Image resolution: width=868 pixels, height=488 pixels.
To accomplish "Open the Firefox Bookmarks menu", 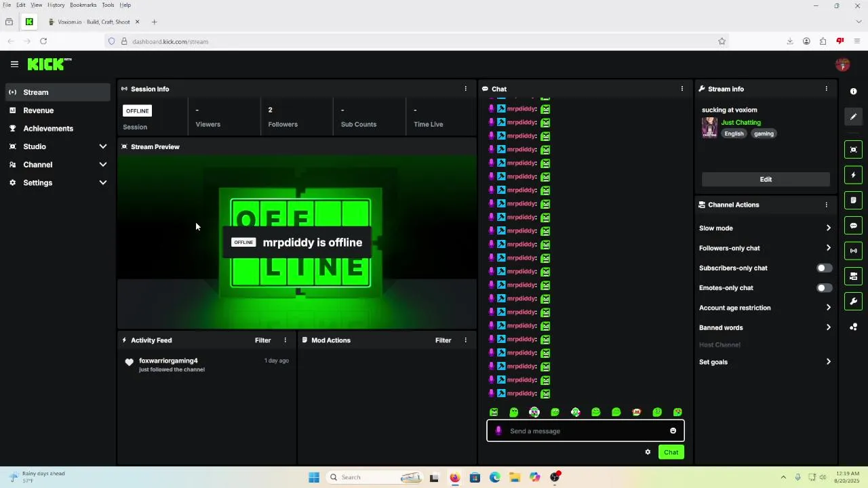I will 83,5.
